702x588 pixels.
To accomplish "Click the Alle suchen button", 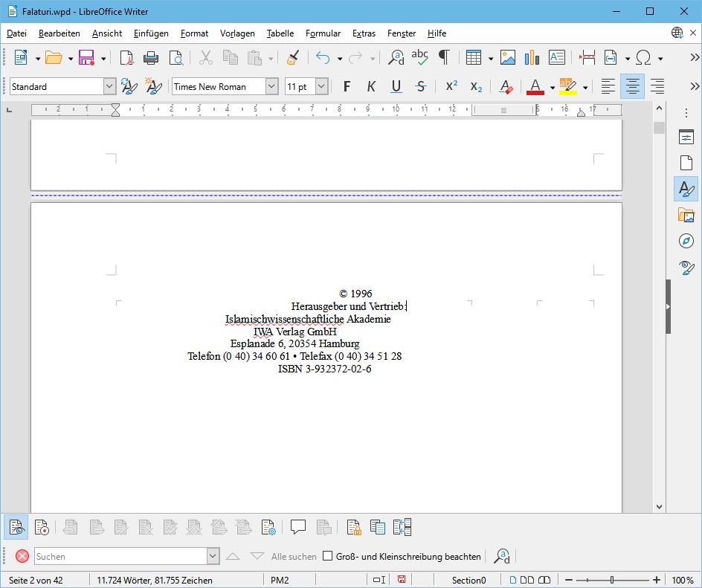I will click(x=294, y=556).
